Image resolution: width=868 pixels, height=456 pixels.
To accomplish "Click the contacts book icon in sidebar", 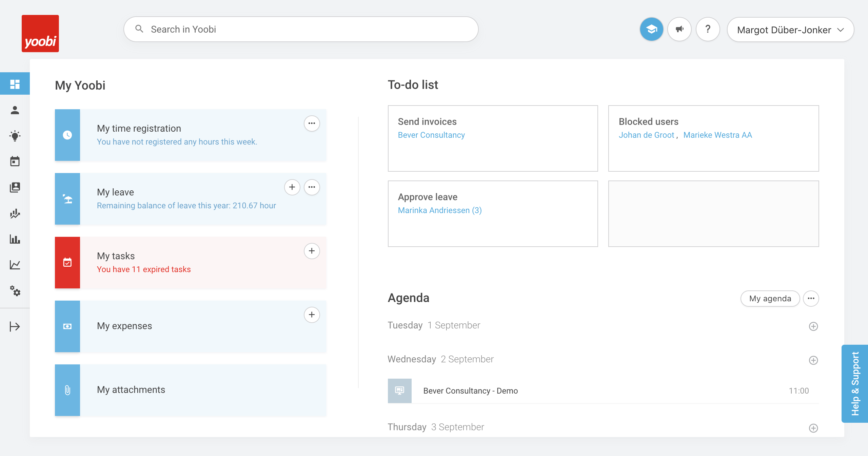I will pos(15,187).
